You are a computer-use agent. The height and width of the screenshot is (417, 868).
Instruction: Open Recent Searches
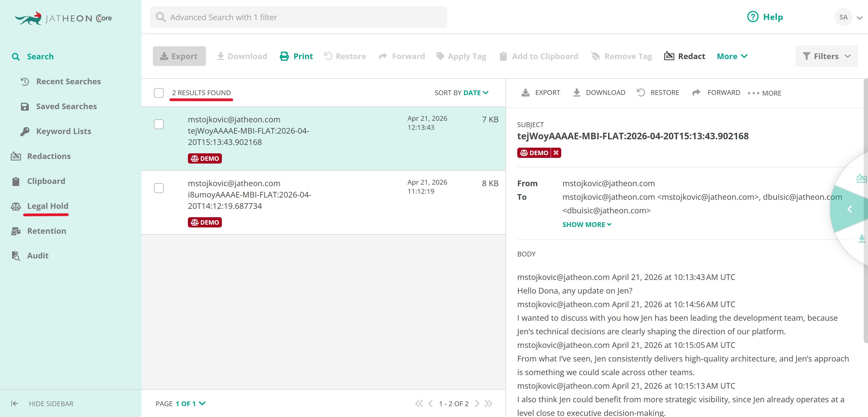(68, 82)
